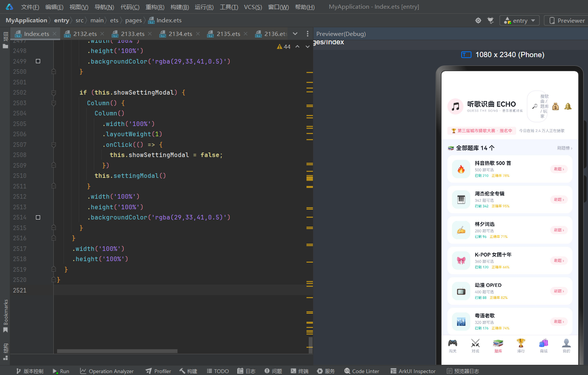Screen dimensions: 588x375
Task: Click 刷题 button for 林夕词选
Action: 559,230
